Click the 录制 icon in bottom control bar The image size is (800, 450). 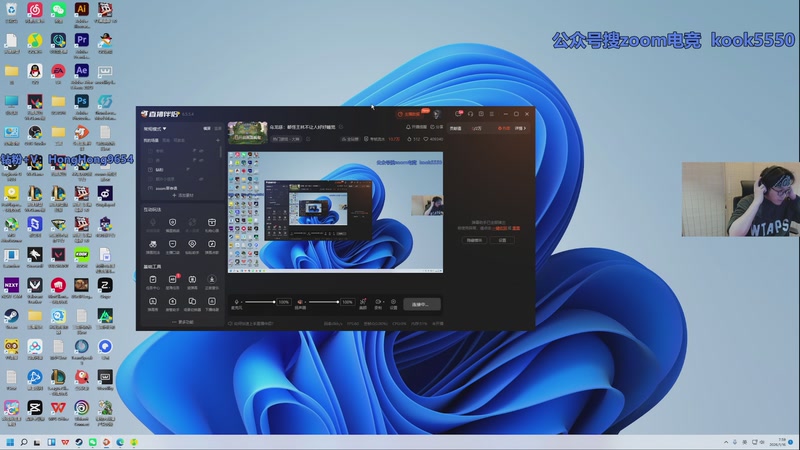378,302
